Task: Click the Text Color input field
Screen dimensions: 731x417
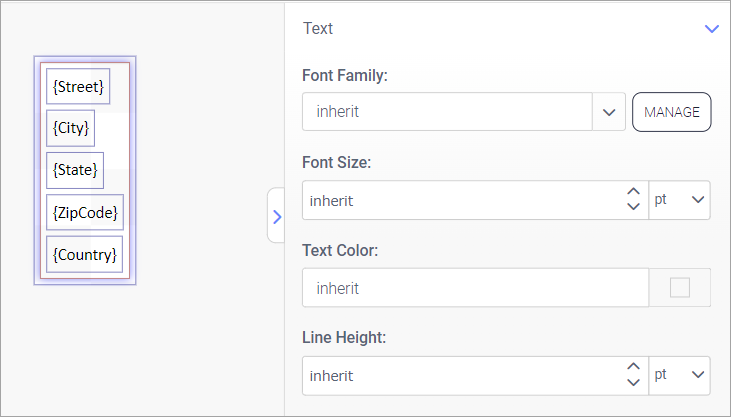Action: coord(475,288)
